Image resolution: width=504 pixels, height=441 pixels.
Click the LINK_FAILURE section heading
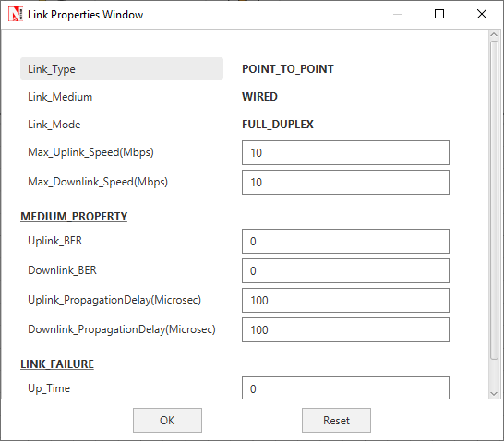pyautogui.click(x=57, y=364)
